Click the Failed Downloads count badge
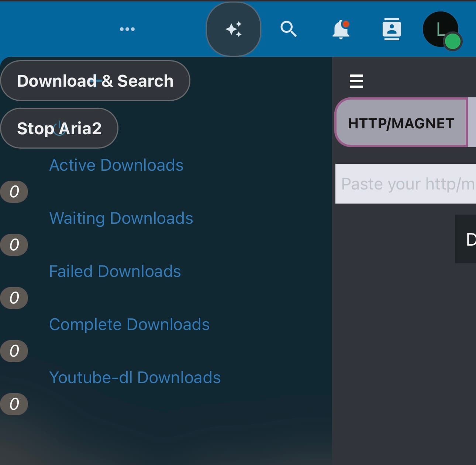The width and height of the screenshot is (476, 465). coord(14,298)
